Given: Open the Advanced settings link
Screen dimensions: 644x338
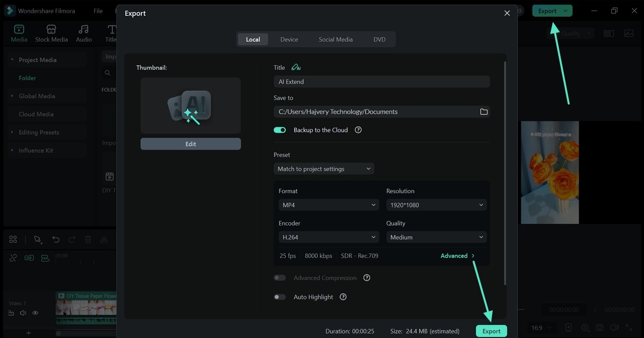Looking at the screenshot, I should point(457,255).
